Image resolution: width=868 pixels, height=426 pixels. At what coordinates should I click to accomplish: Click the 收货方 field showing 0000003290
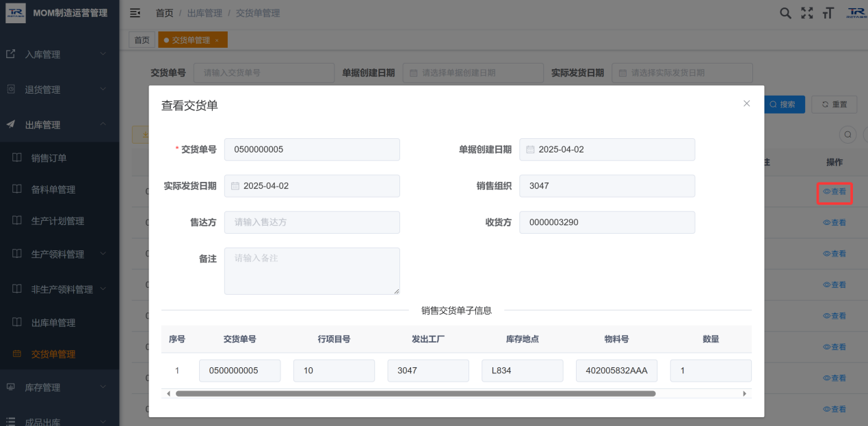[x=607, y=222]
